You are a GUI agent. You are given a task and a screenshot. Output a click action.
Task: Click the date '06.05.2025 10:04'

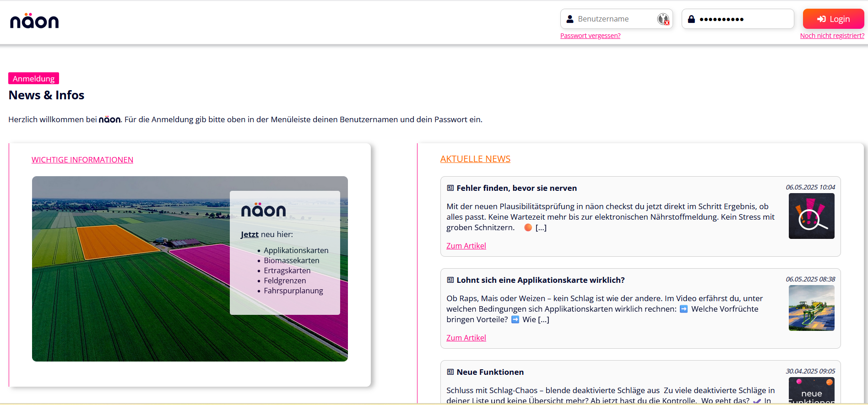coord(810,187)
